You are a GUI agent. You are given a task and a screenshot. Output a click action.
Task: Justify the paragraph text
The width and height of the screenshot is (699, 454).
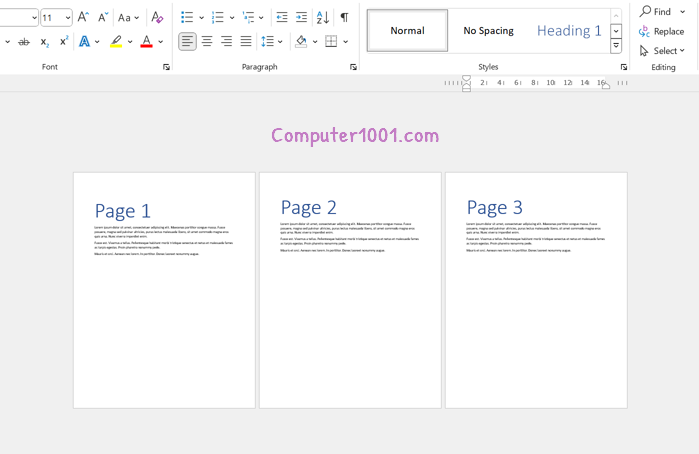246,41
